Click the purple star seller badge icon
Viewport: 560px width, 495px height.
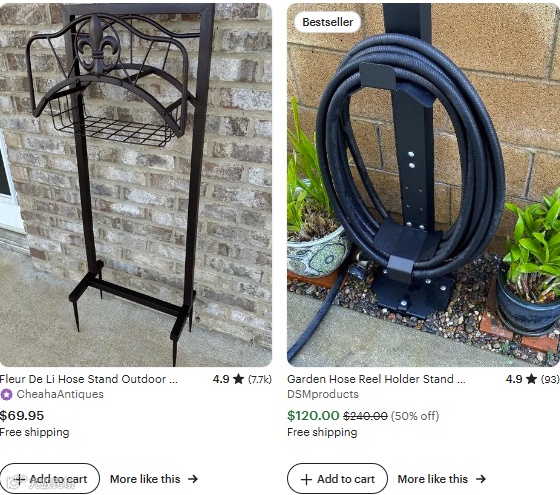(x=6, y=395)
